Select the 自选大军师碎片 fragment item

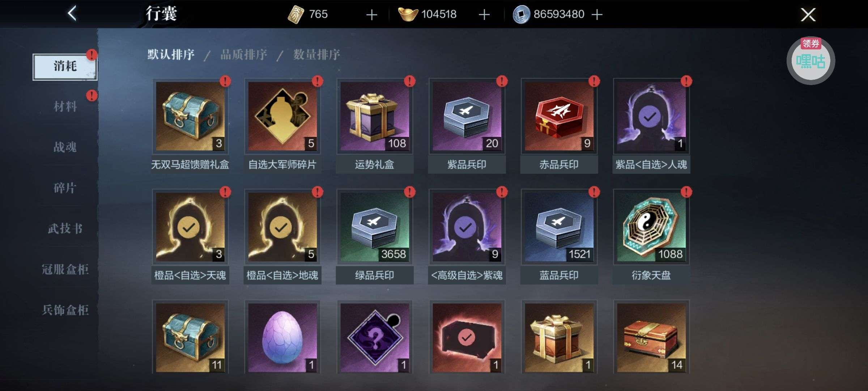[282, 116]
